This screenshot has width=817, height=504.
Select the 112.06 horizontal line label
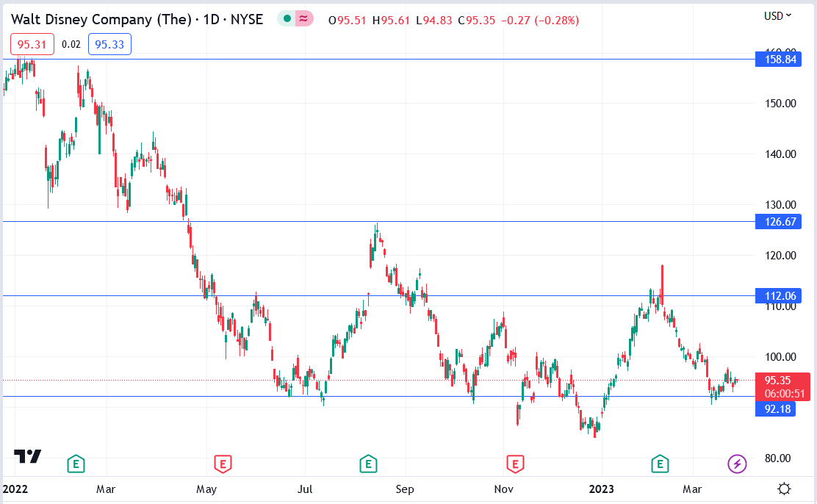[779, 296]
